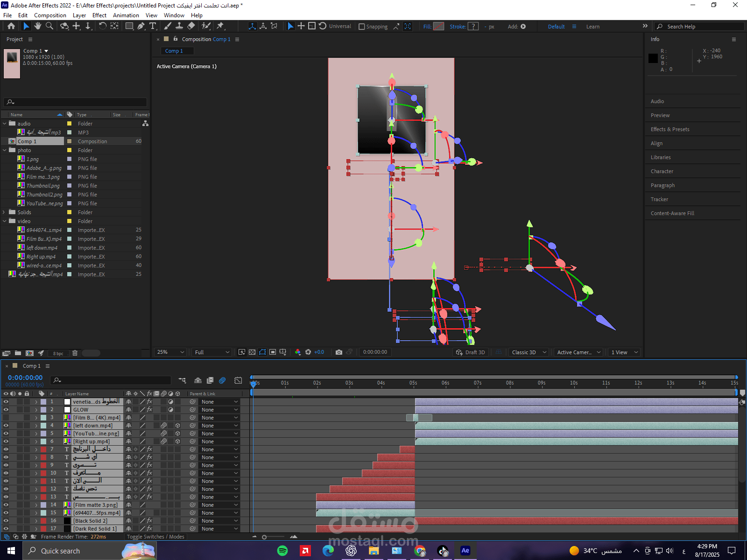Open the composition mini-flowchart icon
The image size is (747, 560).
(182, 381)
